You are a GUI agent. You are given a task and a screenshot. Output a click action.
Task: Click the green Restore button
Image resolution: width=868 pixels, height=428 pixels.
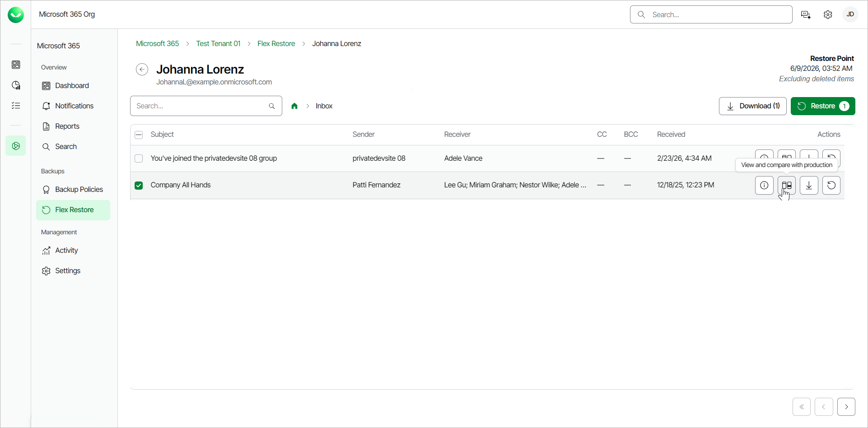(823, 106)
